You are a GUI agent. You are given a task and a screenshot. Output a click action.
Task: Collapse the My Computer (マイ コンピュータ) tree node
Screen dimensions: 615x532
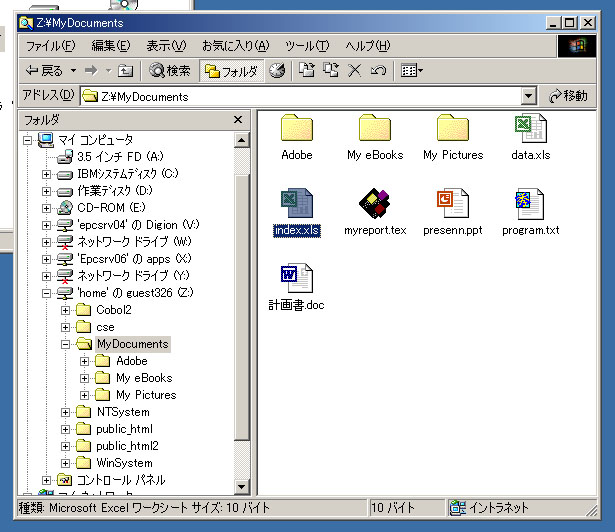tap(27, 140)
